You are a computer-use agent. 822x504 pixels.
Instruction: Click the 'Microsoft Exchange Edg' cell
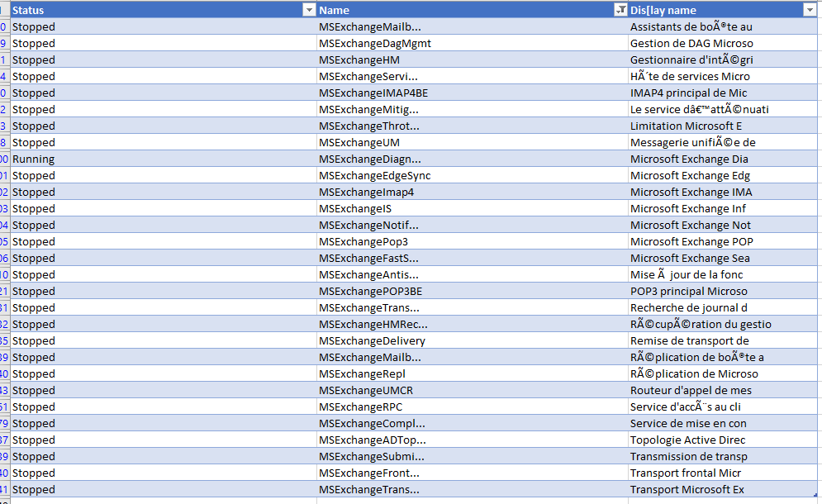(722, 175)
